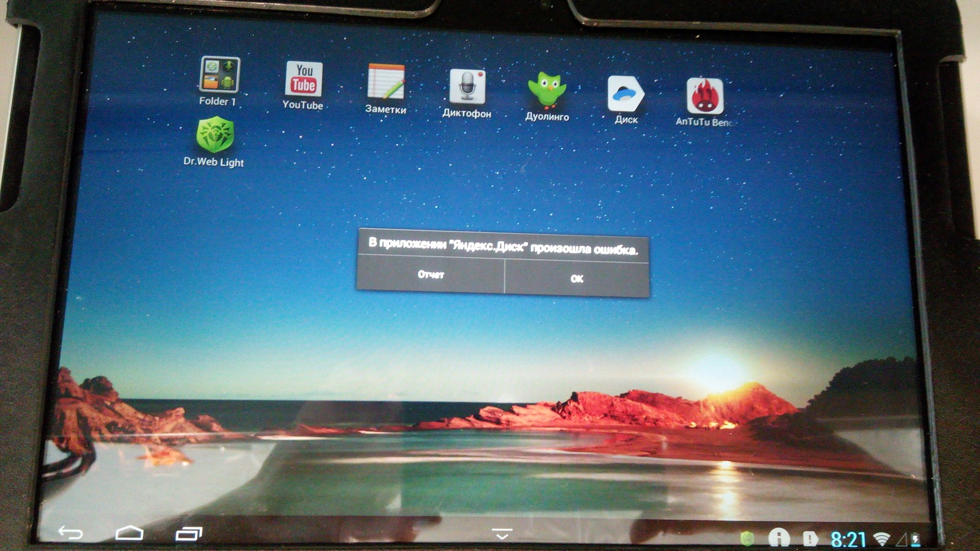Tap the Отчет report button
This screenshot has height=551, width=980.
[431, 274]
